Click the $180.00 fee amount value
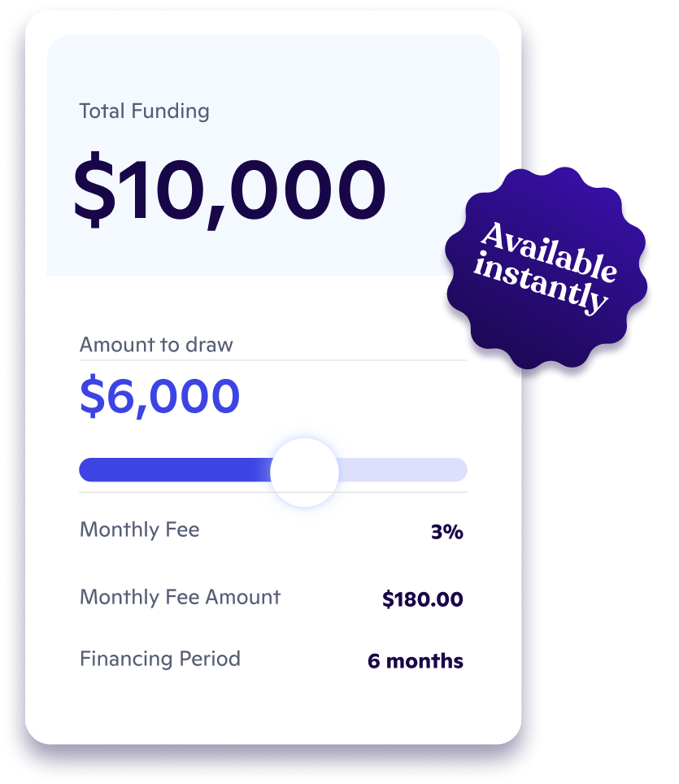The image size is (679, 784). coord(423,600)
